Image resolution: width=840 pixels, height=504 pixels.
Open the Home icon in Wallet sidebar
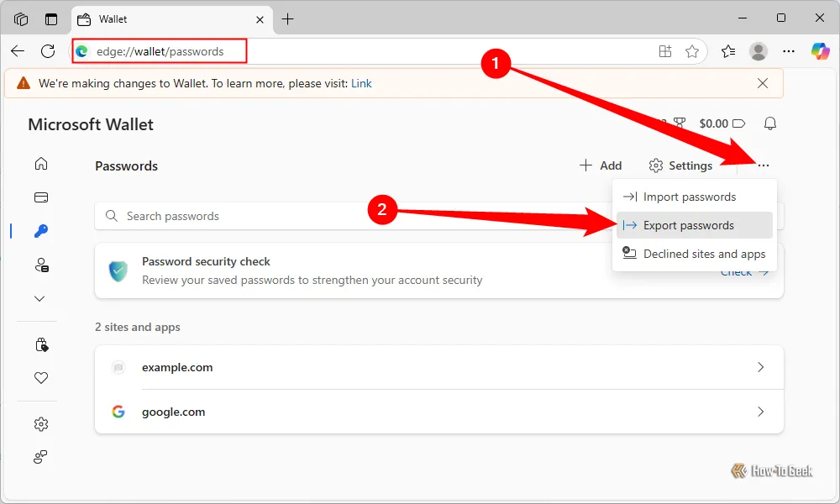point(41,164)
